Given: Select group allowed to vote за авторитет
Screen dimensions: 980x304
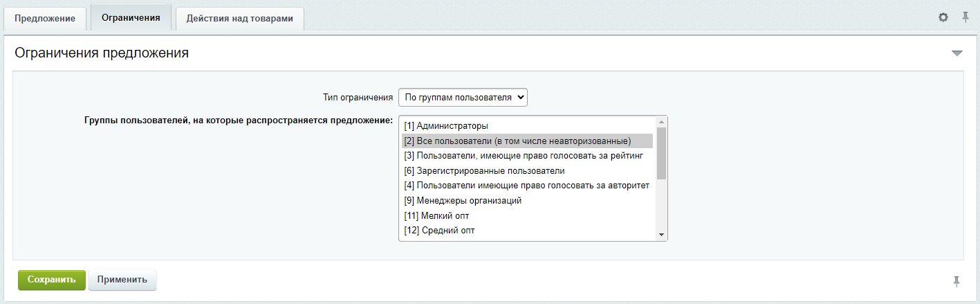Looking at the screenshot, I should click(528, 186).
